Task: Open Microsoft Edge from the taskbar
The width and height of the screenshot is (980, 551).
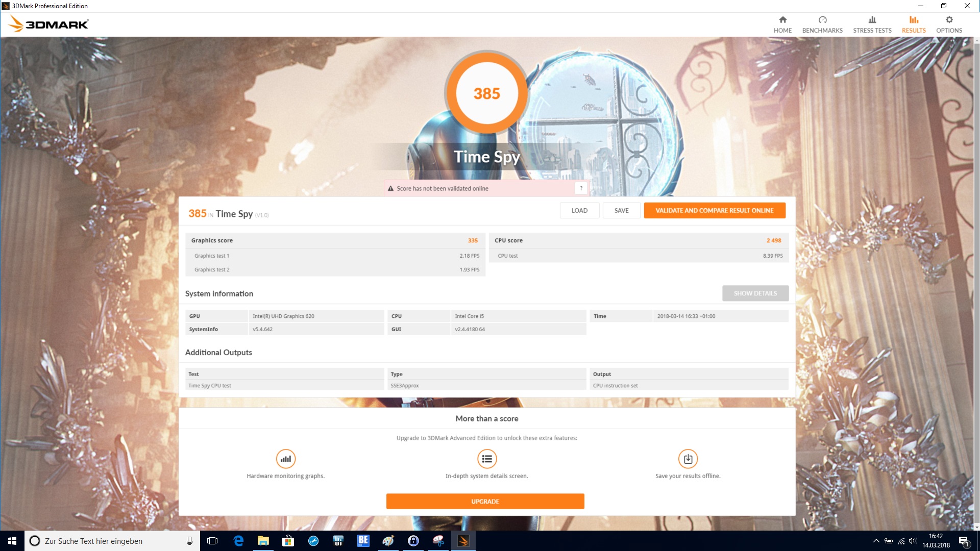Action: [x=238, y=541]
